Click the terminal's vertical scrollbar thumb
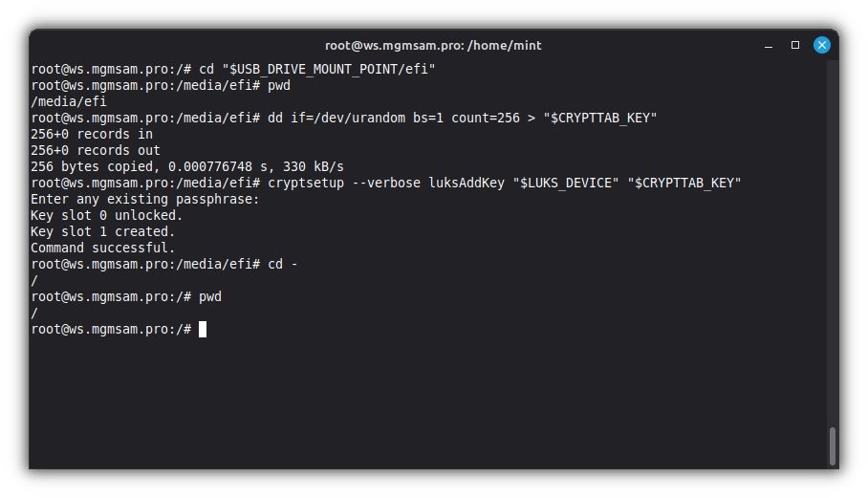 [x=833, y=445]
